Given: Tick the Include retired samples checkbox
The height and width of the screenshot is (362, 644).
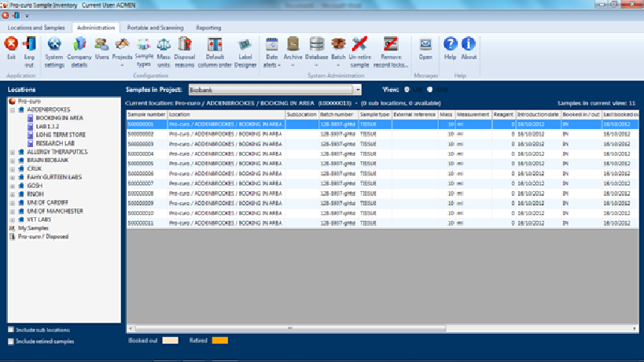Looking at the screenshot, I should click(10, 342).
